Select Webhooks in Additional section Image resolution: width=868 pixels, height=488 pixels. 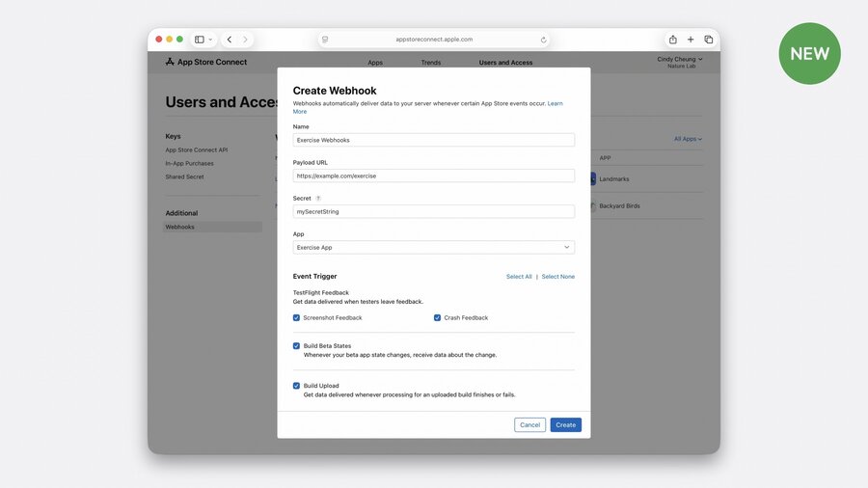pos(212,227)
